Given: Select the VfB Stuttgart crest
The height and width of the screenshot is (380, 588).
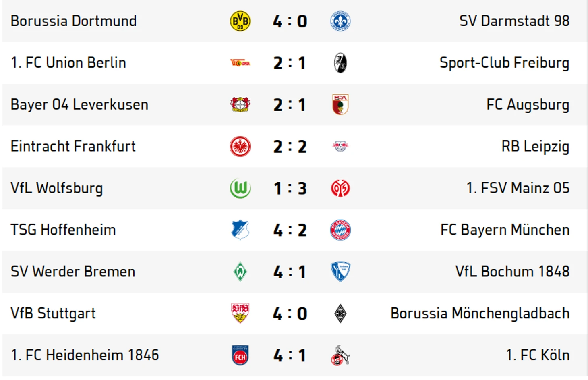Looking at the screenshot, I should click(x=240, y=314).
